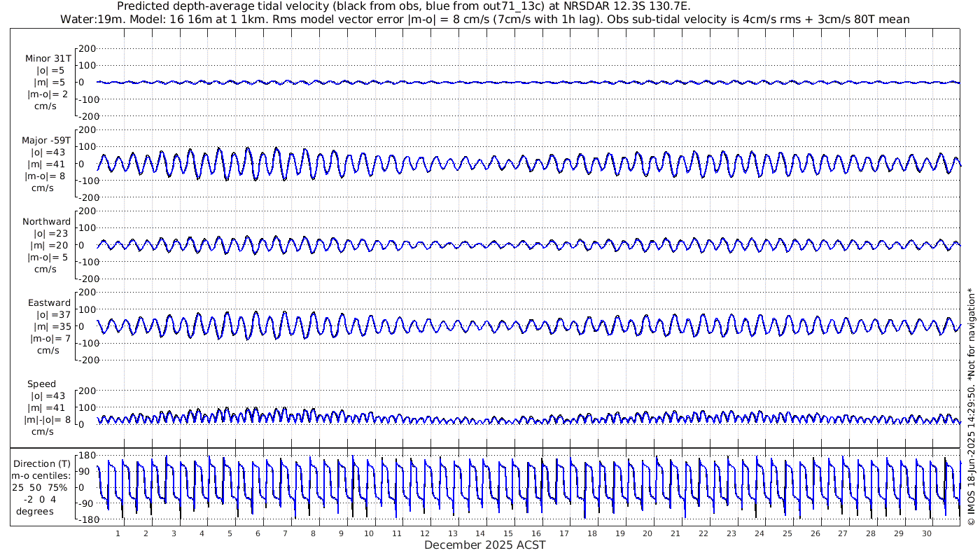
Task: Select day 15 on the date axis
Action: pos(513,533)
